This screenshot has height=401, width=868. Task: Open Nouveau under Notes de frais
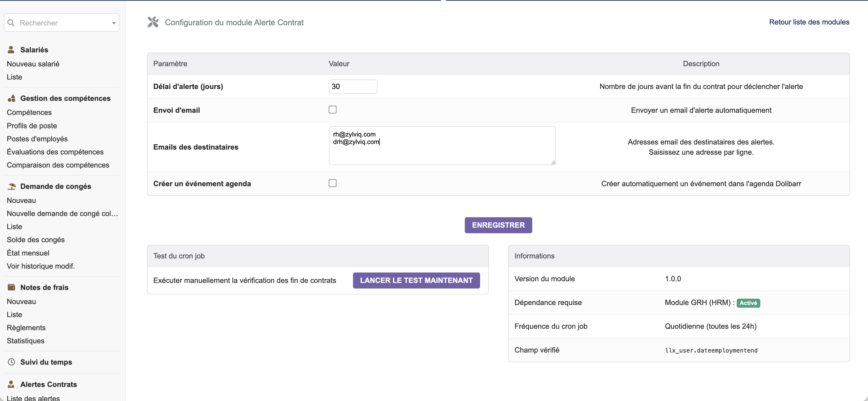click(21, 301)
